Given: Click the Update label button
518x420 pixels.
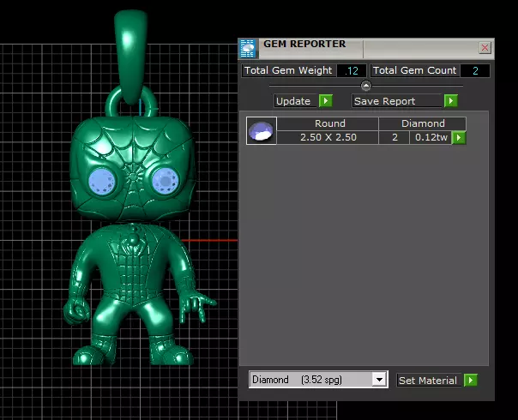Looking at the screenshot, I should pos(293,101).
